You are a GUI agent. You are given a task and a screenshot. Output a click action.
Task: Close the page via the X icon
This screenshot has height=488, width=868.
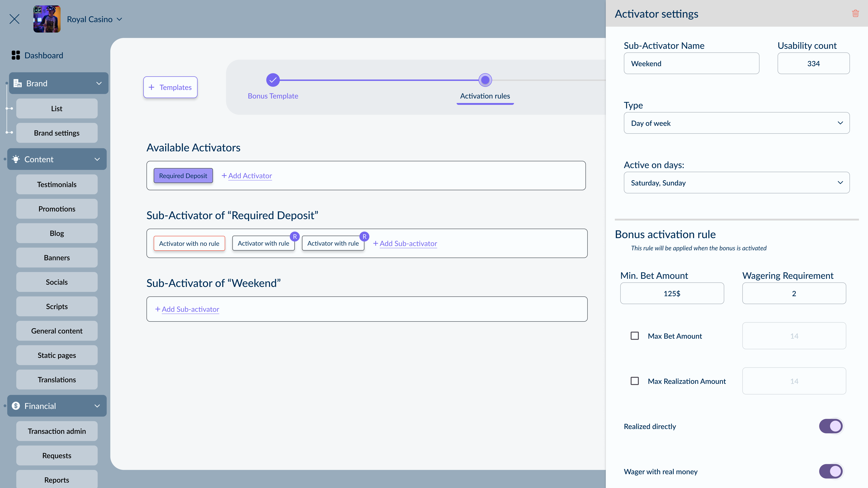(14, 19)
